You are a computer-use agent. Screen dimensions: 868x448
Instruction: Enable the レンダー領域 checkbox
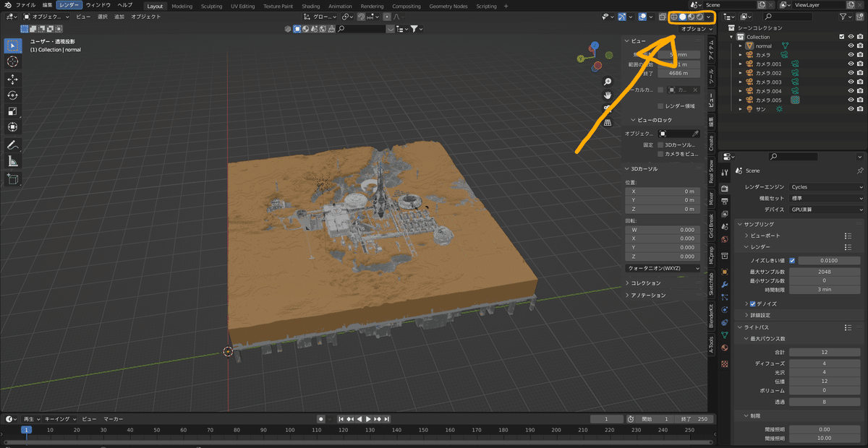click(x=660, y=106)
